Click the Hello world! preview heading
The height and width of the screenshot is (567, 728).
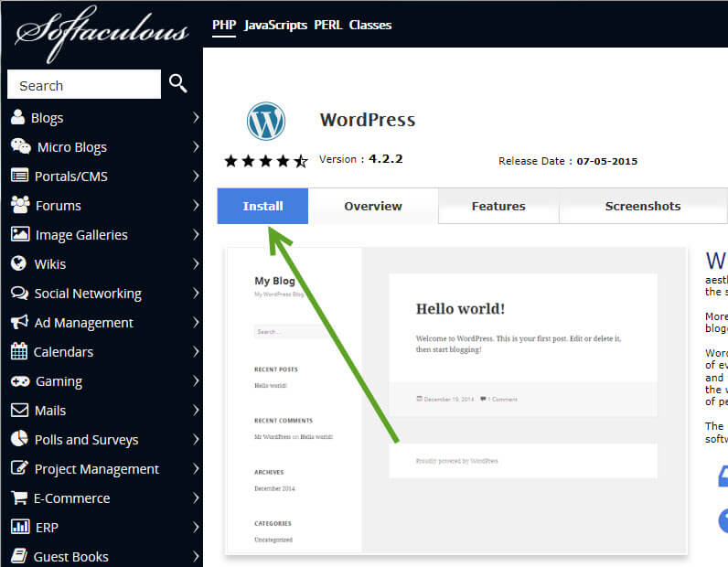coord(460,309)
